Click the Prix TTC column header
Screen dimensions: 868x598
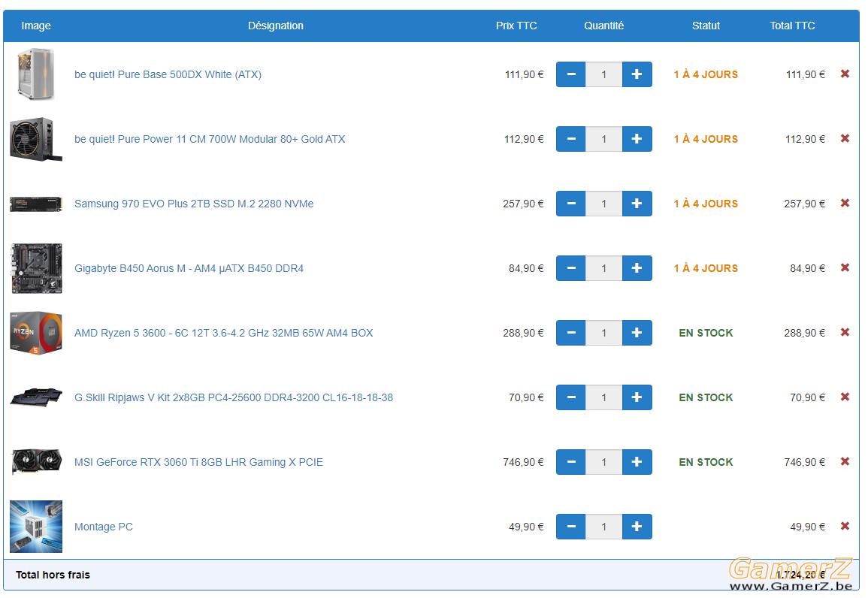(516, 26)
